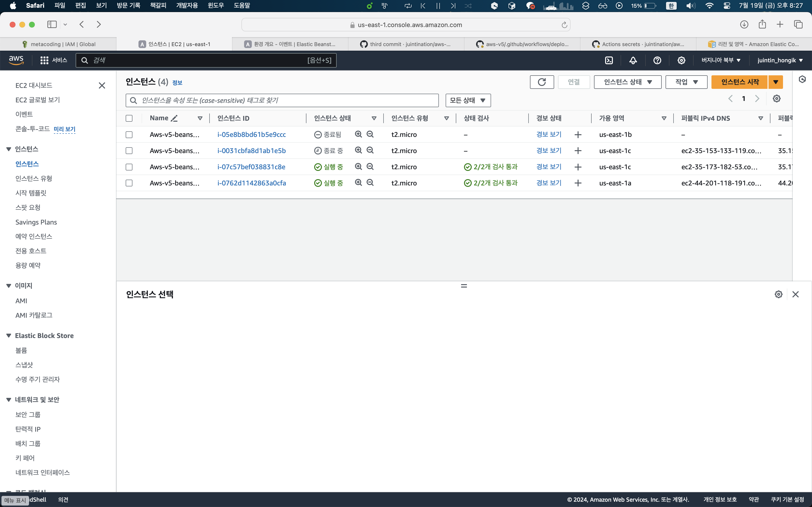Open the 모든 상태 filter dropdown

click(468, 100)
